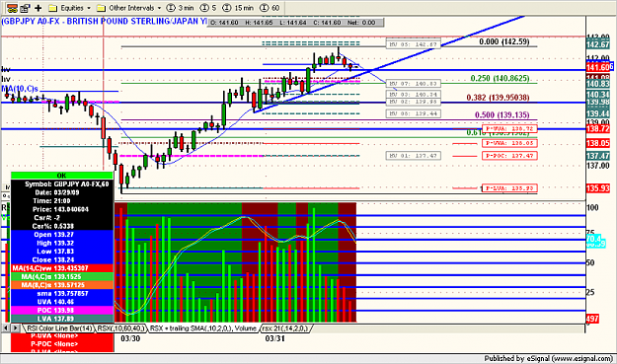Viewport: 617px width, 364px height.
Task: Click the 142.67 price axis marker
Action: [597, 44]
